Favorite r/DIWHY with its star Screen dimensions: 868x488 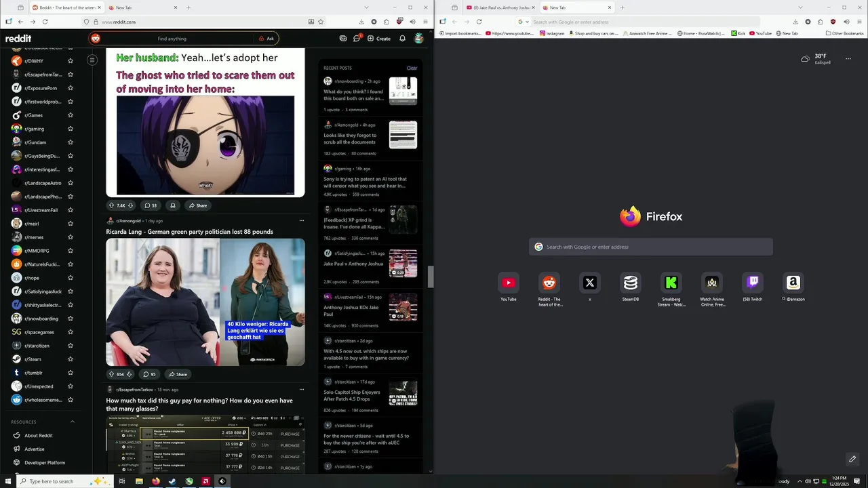pyautogui.click(x=71, y=61)
